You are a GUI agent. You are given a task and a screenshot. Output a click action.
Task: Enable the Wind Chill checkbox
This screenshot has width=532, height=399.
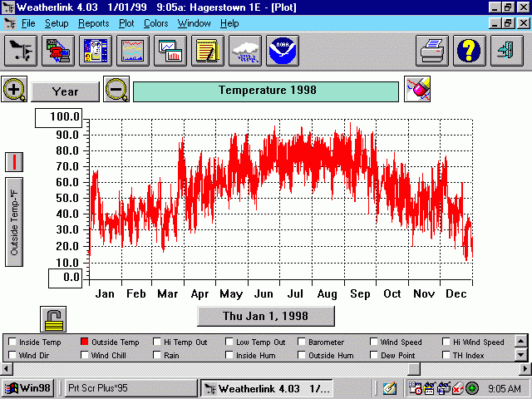click(x=85, y=355)
